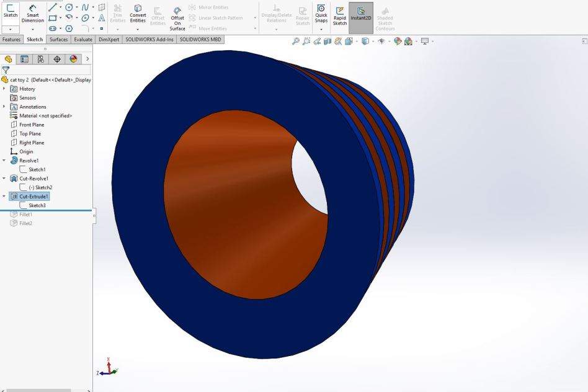The height and width of the screenshot is (392, 588).
Task: Open the ConfigurationManager panel tab
Action: coord(41,59)
